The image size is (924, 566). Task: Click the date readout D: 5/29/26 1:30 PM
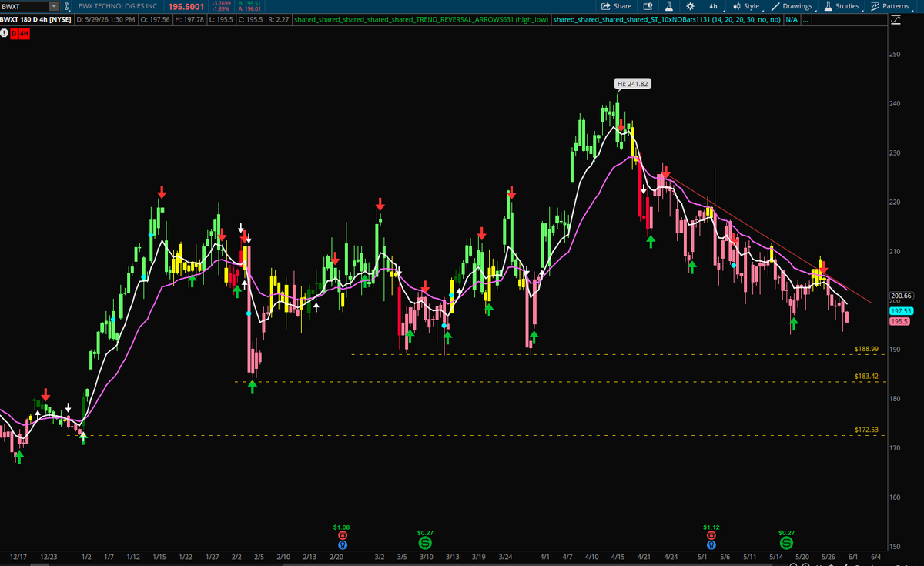click(x=105, y=18)
